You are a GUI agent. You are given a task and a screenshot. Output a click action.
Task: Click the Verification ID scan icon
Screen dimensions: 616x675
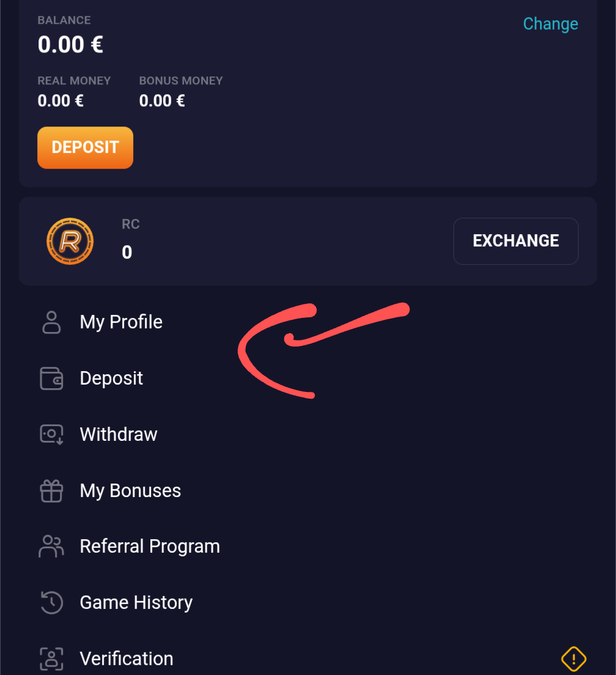[x=51, y=658]
